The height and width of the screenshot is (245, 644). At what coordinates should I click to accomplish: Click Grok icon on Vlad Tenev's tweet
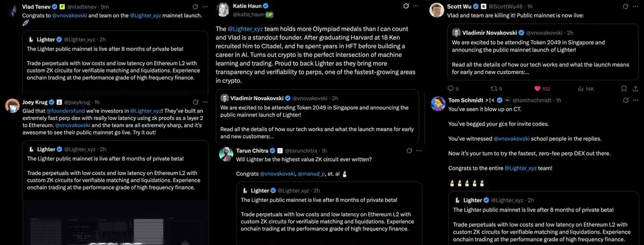(194, 7)
